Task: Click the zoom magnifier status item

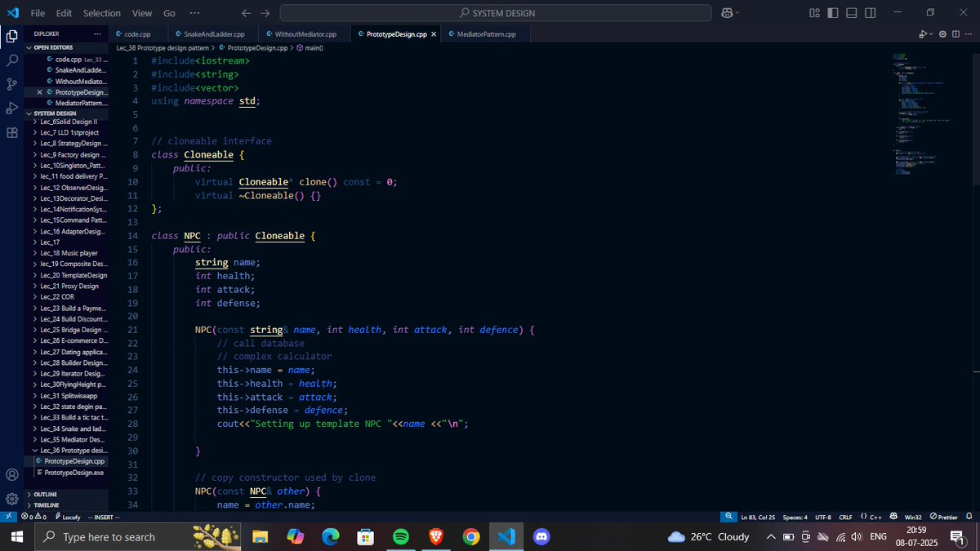Action: click(x=728, y=517)
